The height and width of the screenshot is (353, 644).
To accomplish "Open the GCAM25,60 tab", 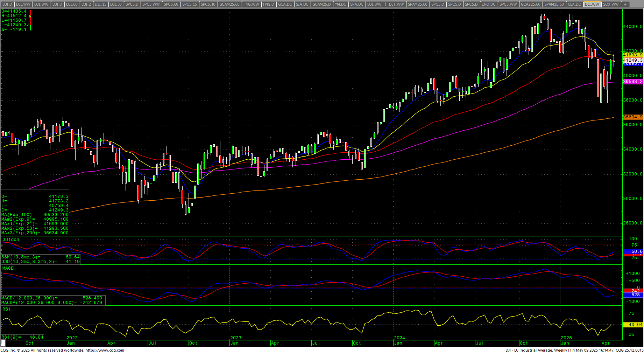I will (229, 4).
